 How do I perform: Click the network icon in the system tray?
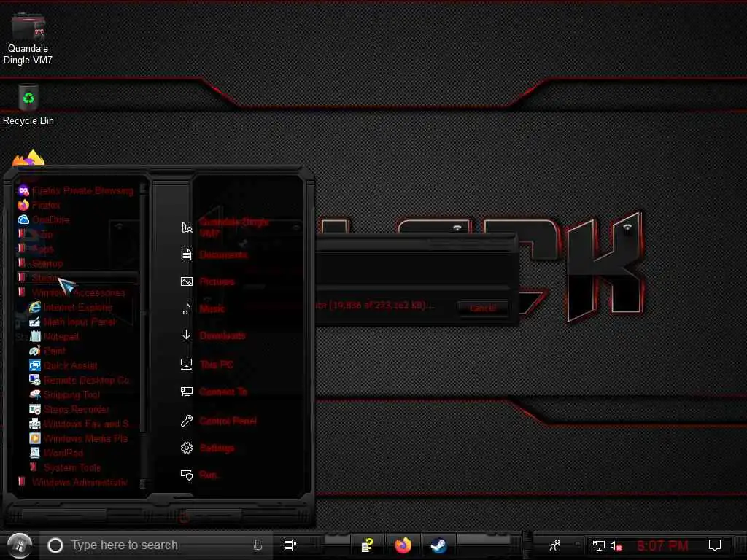pos(598,545)
